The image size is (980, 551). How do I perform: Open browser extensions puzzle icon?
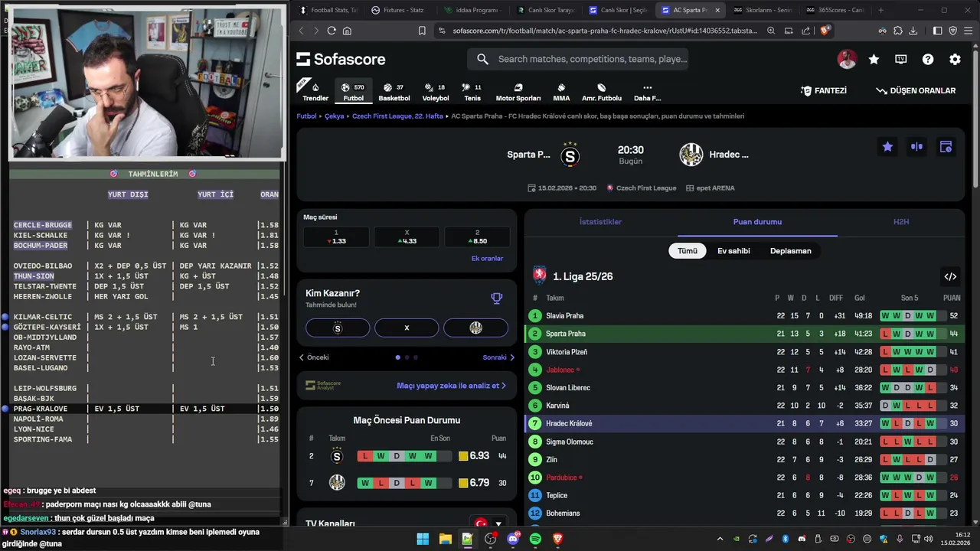coord(897,31)
